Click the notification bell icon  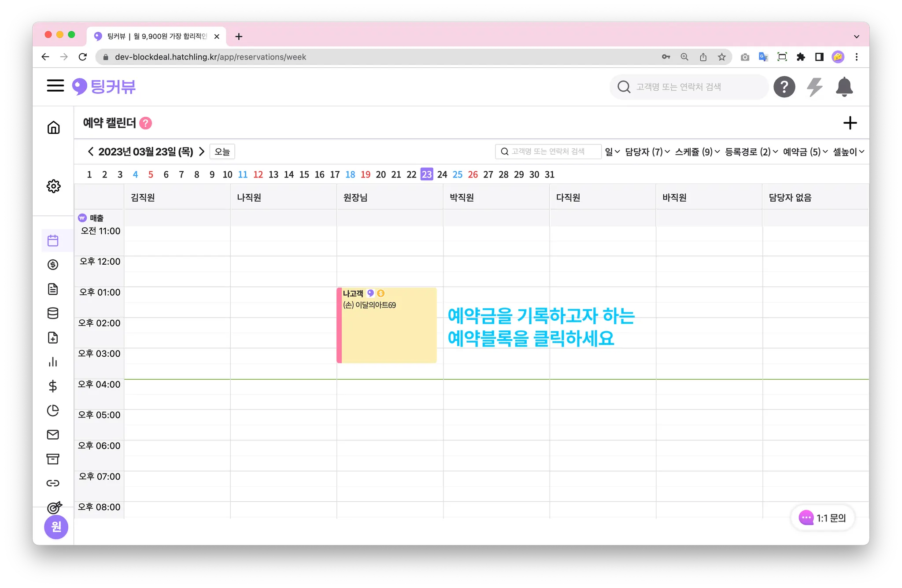(x=844, y=87)
